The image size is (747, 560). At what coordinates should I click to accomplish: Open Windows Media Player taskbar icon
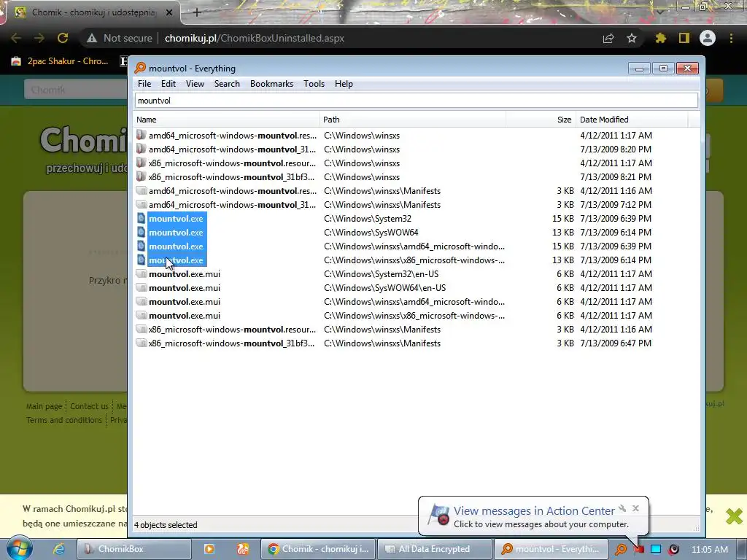click(x=209, y=549)
